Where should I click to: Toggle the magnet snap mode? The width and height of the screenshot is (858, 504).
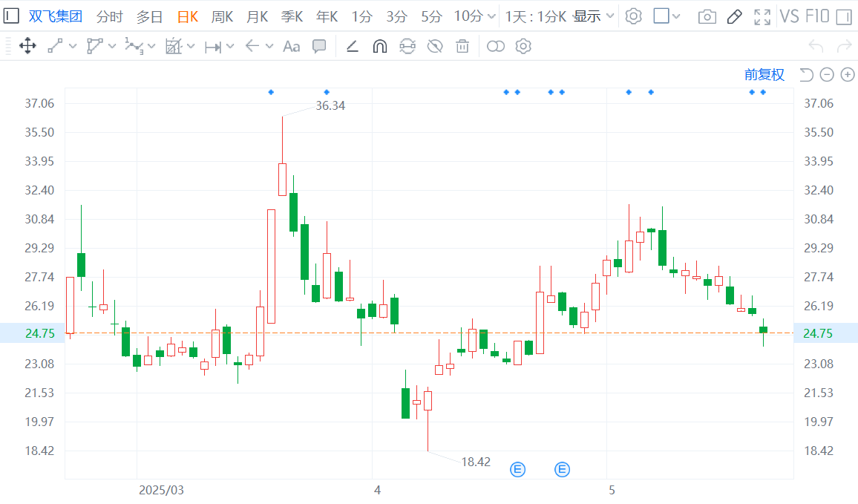(380, 47)
